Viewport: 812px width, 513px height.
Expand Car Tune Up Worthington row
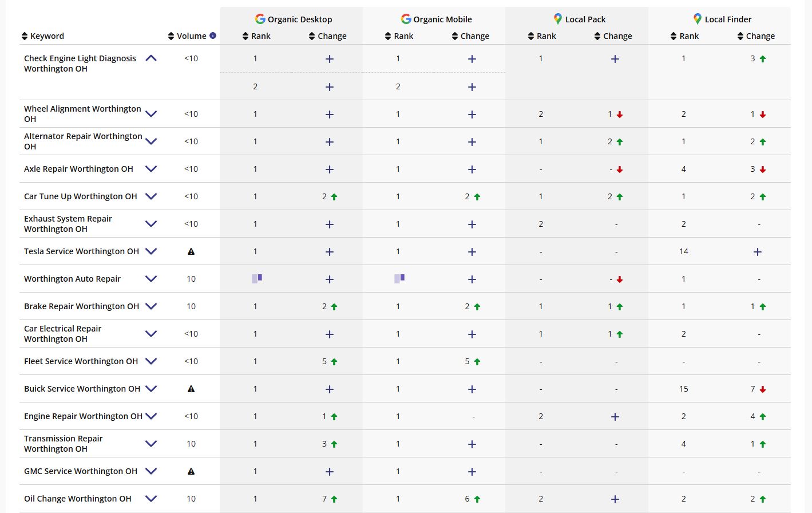point(151,196)
